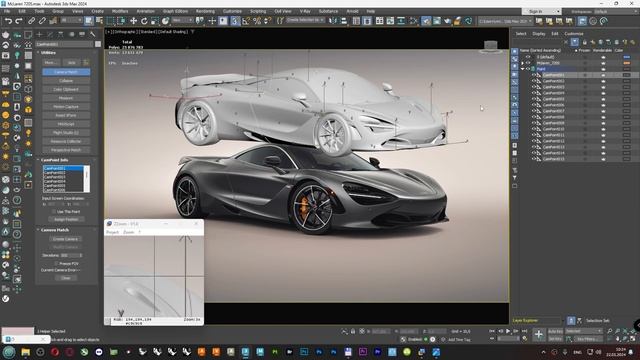The height and width of the screenshot is (360, 640).
Task: Click the McLaren layer orange color swatch
Action: (627, 63)
